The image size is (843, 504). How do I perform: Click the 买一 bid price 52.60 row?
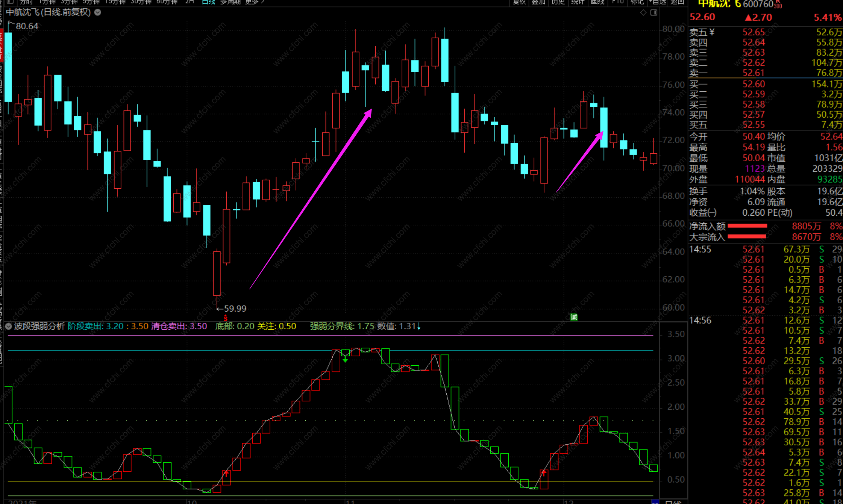[754, 84]
